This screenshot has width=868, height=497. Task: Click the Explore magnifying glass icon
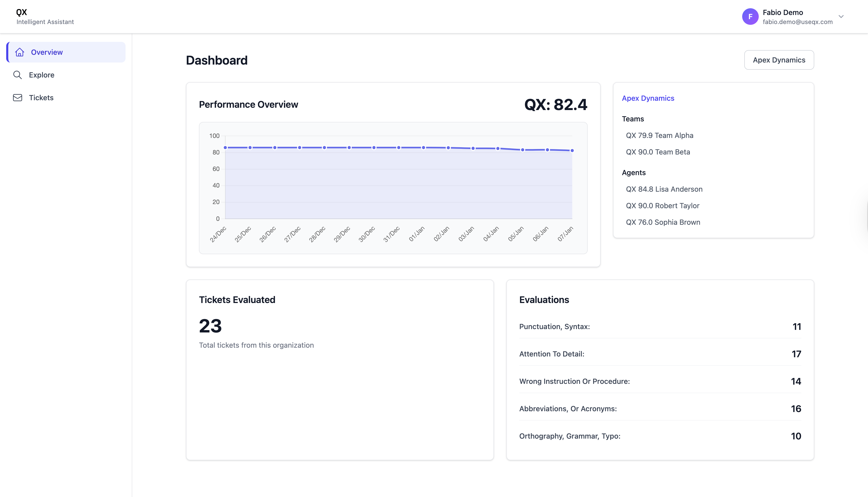click(17, 75)
